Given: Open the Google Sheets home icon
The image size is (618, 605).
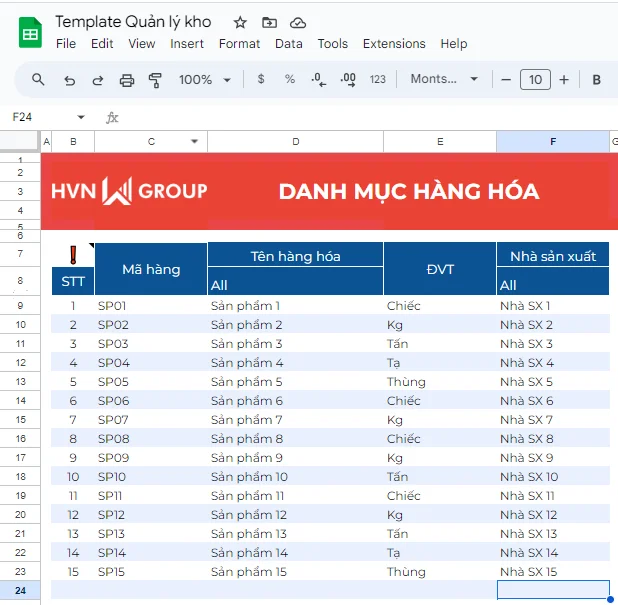Looking at the screenshot, I should tap(30, 33).
